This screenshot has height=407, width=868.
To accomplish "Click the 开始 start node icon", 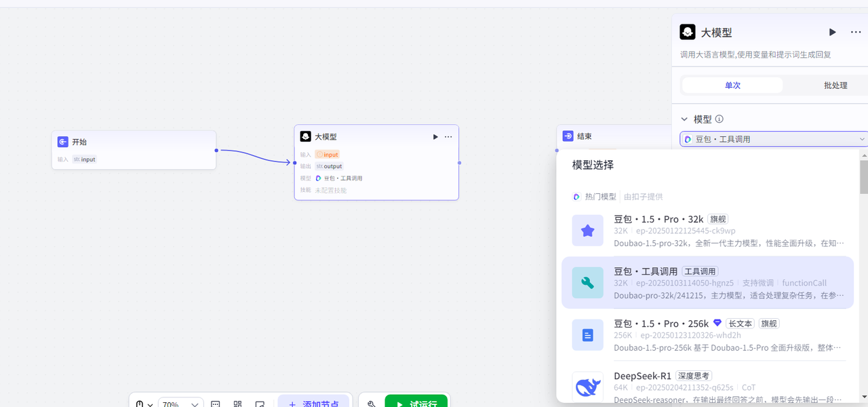I will tap(62, 142).
